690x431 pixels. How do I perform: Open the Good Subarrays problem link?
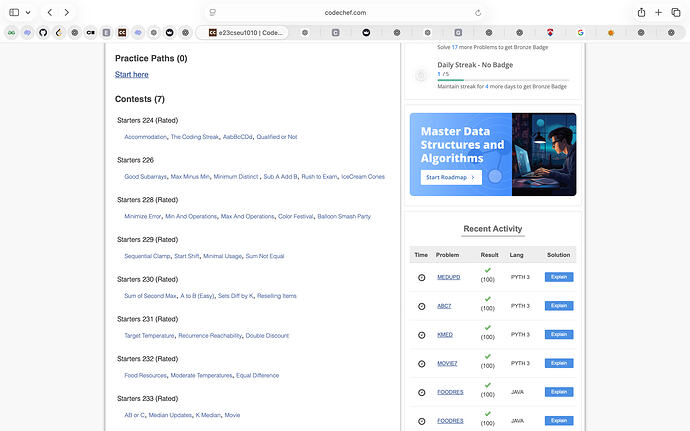coord(146,177)
